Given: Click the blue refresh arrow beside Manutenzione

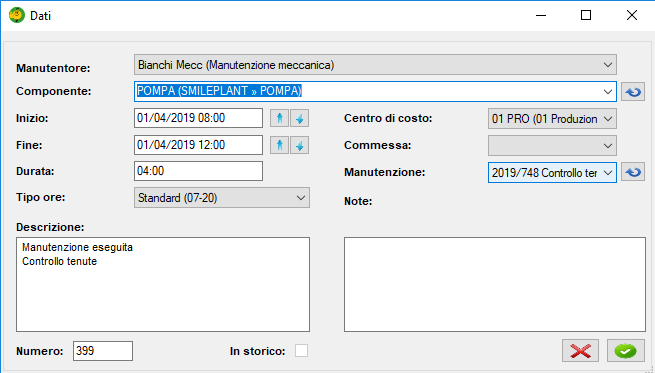Looking at the screenshot, I should (633, 172).
